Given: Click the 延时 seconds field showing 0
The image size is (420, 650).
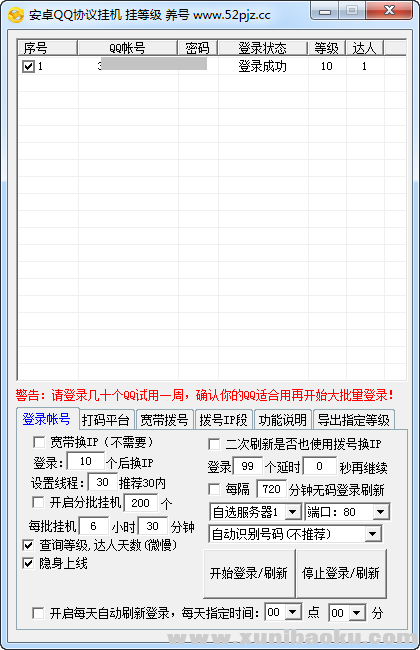Looking at the screenshot, I should [x=319, y=466].
